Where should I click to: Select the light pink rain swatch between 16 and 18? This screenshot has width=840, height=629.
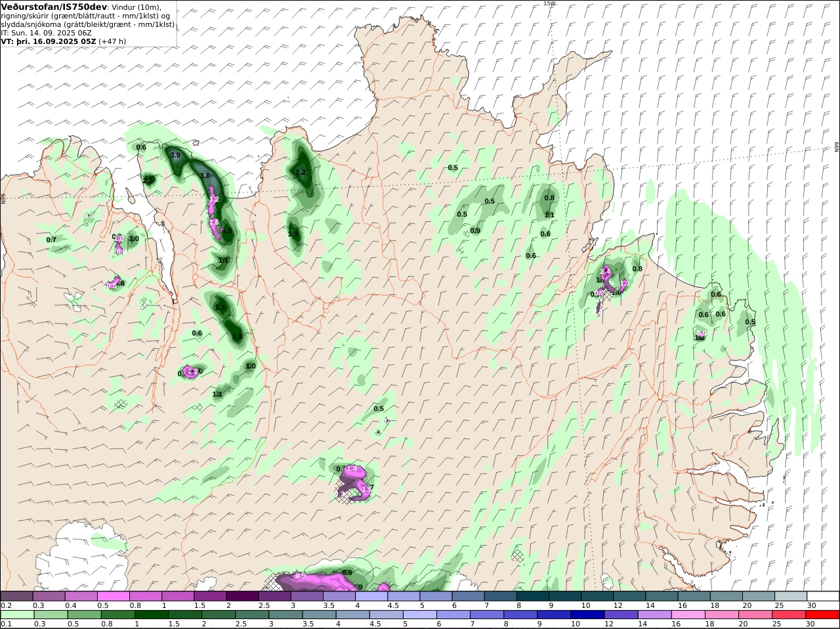click(689, 615)
